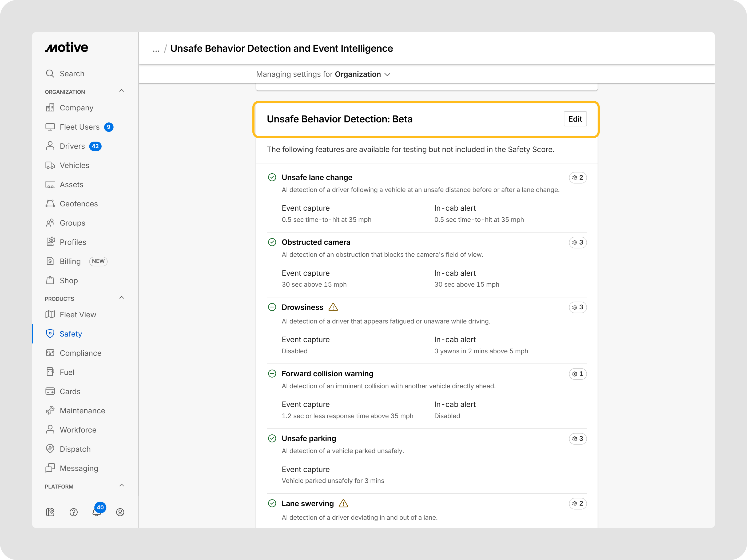Click the Forward collision warning gear badge
The width and height of the screenshot is (747, 560).
578,374
